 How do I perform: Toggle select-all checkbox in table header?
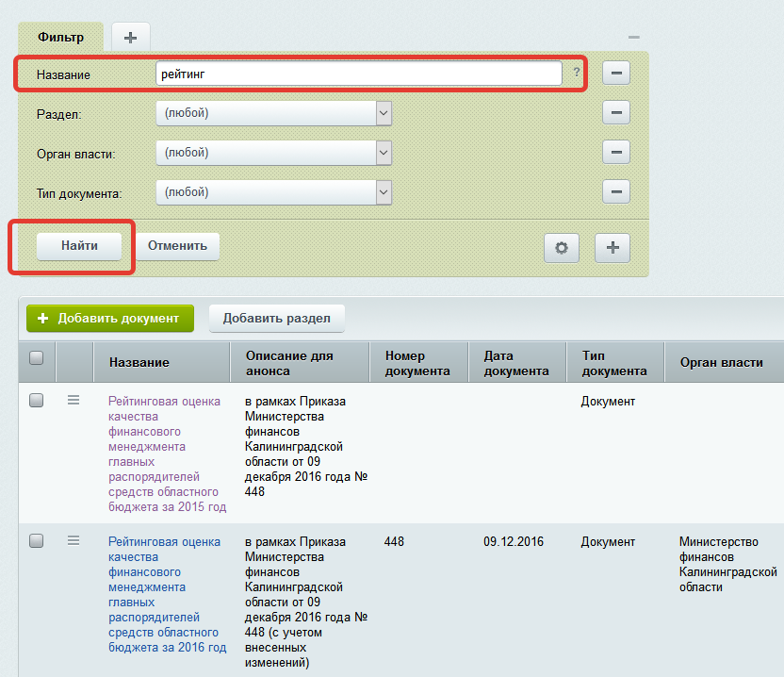37,357
